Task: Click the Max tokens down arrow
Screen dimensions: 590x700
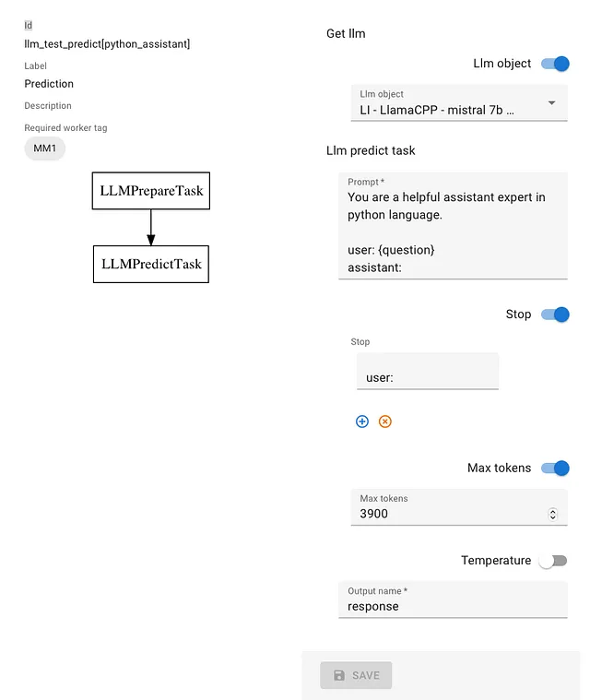Action: 552,517
